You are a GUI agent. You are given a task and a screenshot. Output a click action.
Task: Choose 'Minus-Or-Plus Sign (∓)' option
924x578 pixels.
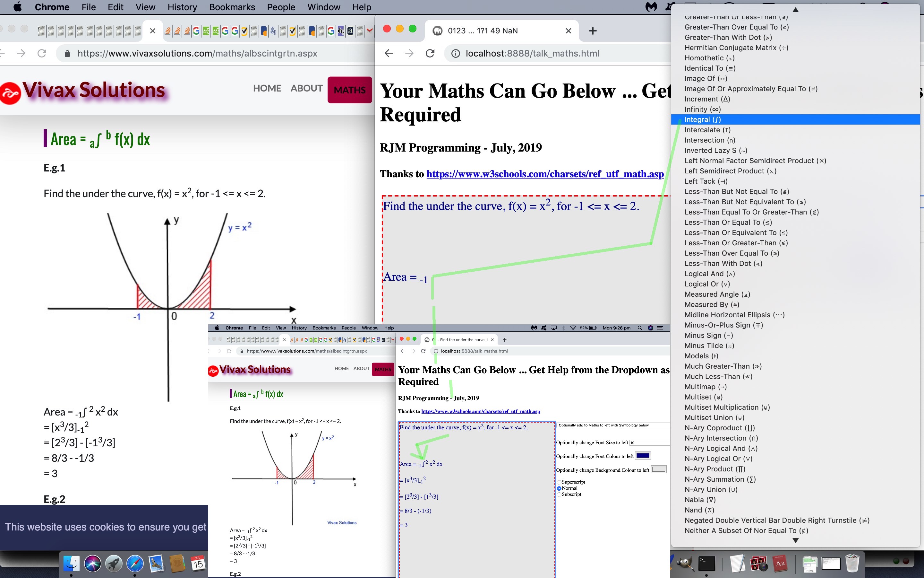tap(795, 325)
